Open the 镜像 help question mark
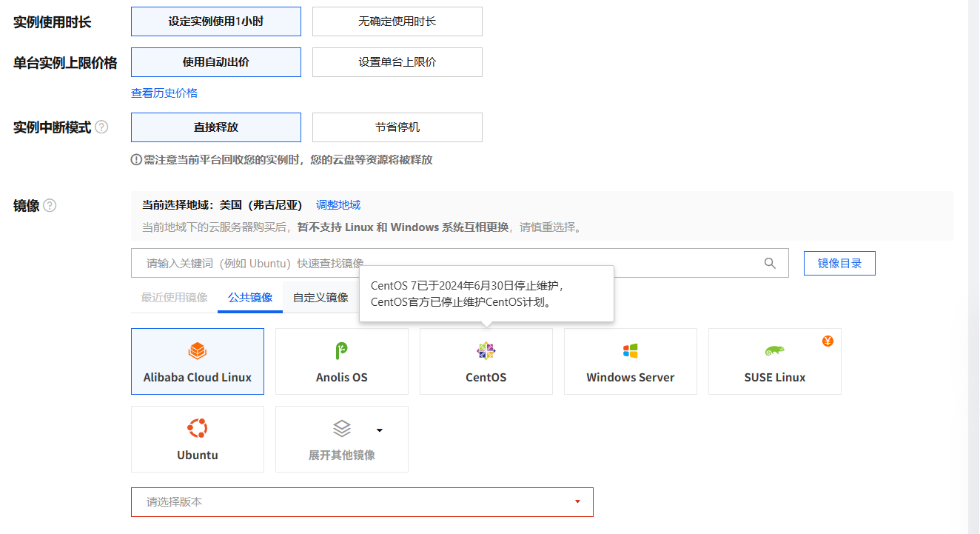 tap(50, 206)
